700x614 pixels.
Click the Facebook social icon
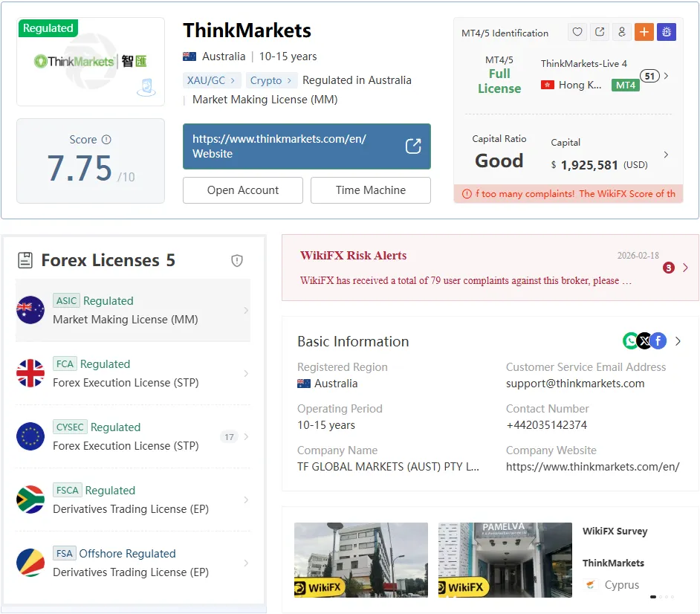point(658,341)
